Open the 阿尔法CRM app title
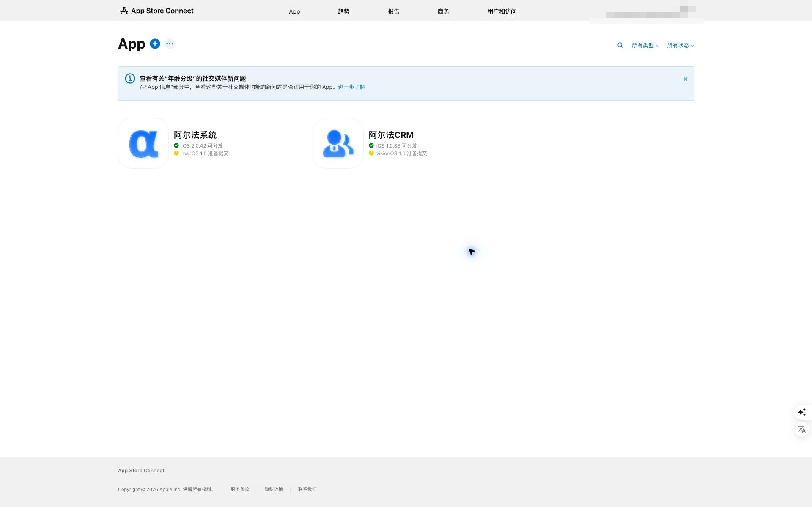The image size is (812, 507). click(391, 135)
